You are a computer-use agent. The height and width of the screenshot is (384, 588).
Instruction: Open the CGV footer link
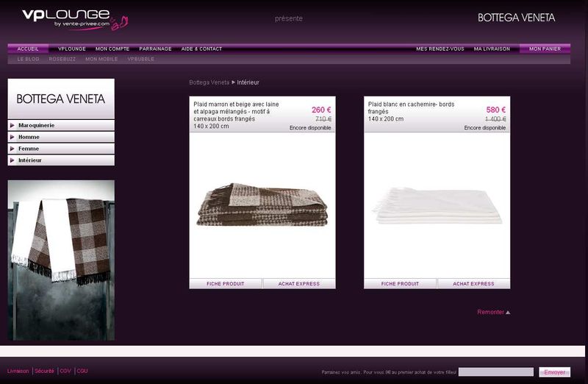(x=65, y=371)
